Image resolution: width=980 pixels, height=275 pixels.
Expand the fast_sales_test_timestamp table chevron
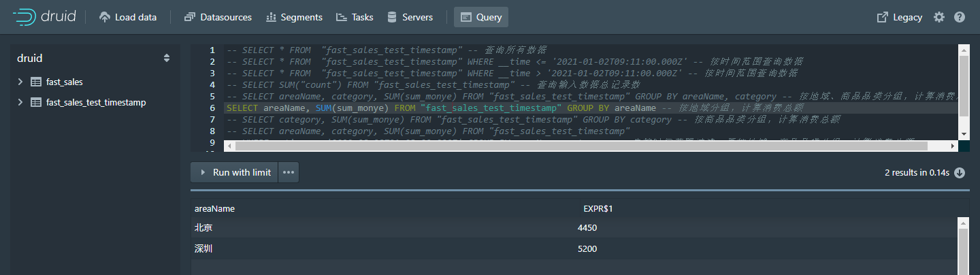coord(20,102)
